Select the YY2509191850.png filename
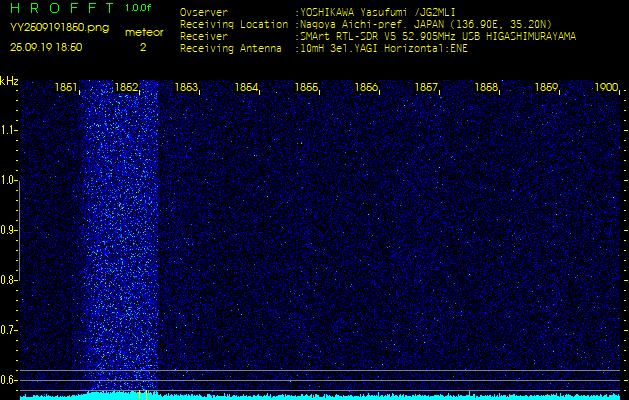Screen dimensions: 629x400 [59, 27]
